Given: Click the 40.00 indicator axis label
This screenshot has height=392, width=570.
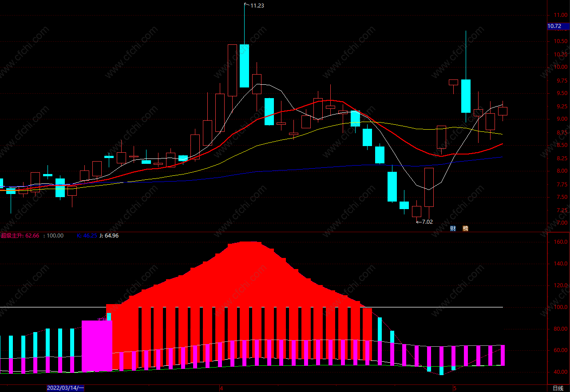Looking at the screenshot, I should click(561, 372).
